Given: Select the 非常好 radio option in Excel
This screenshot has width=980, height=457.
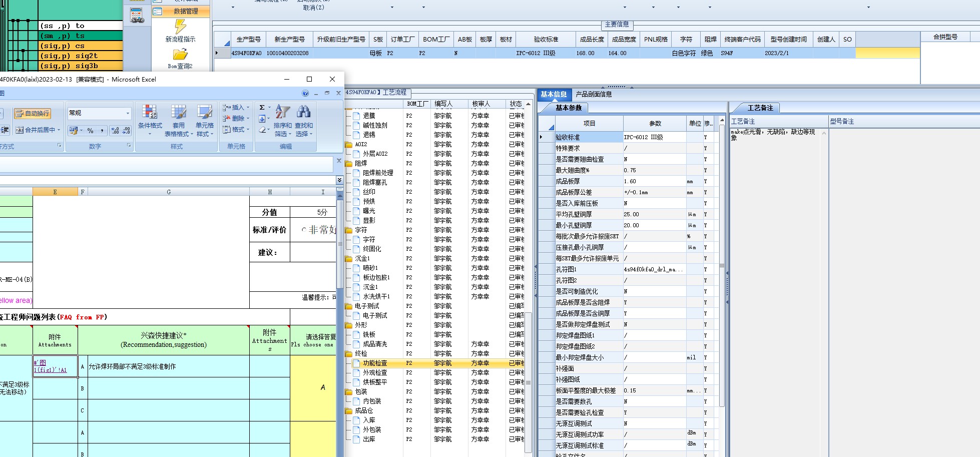Looking at the screenshot, I should tap(304, 230).
